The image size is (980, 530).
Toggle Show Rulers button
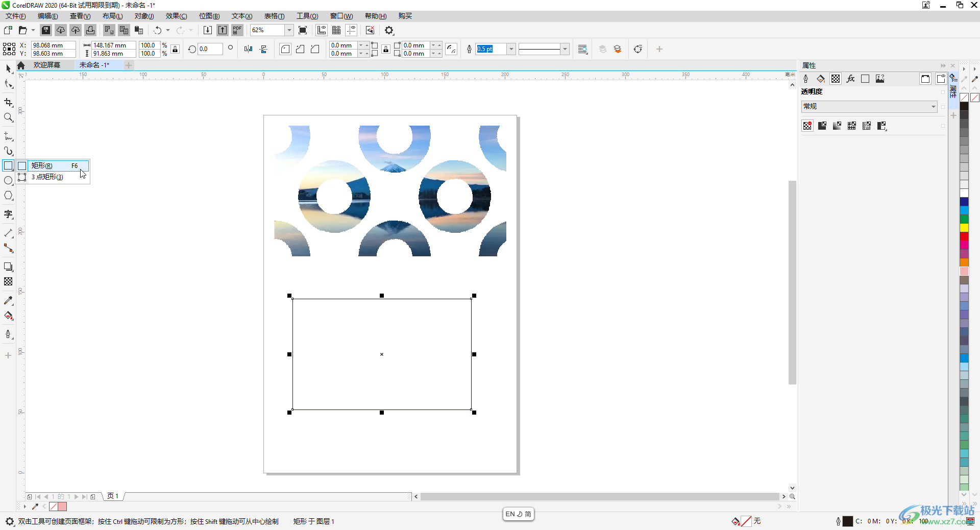(x=322, y=30)
